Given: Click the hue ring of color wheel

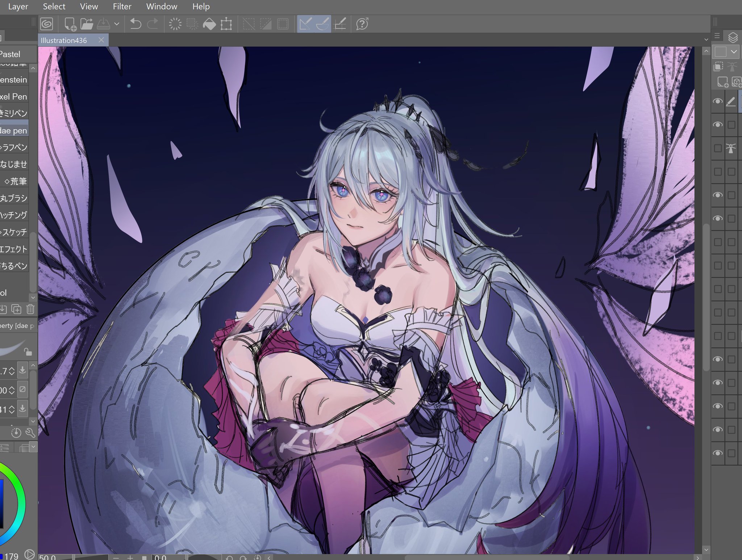Looking at the screenshot, I should tap(21, 503).
